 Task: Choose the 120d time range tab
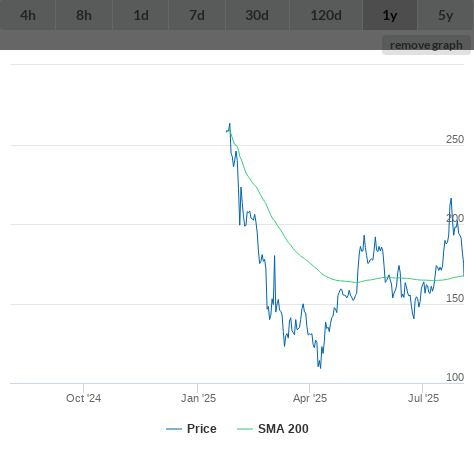coord(326,15)
